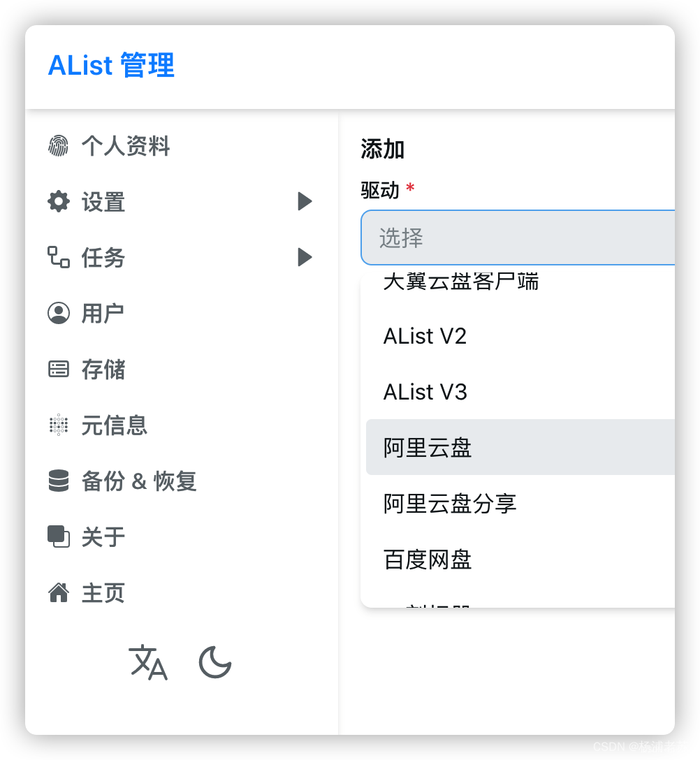
Task: Click the gear icon beside 设置
Action: pos(58,201)
